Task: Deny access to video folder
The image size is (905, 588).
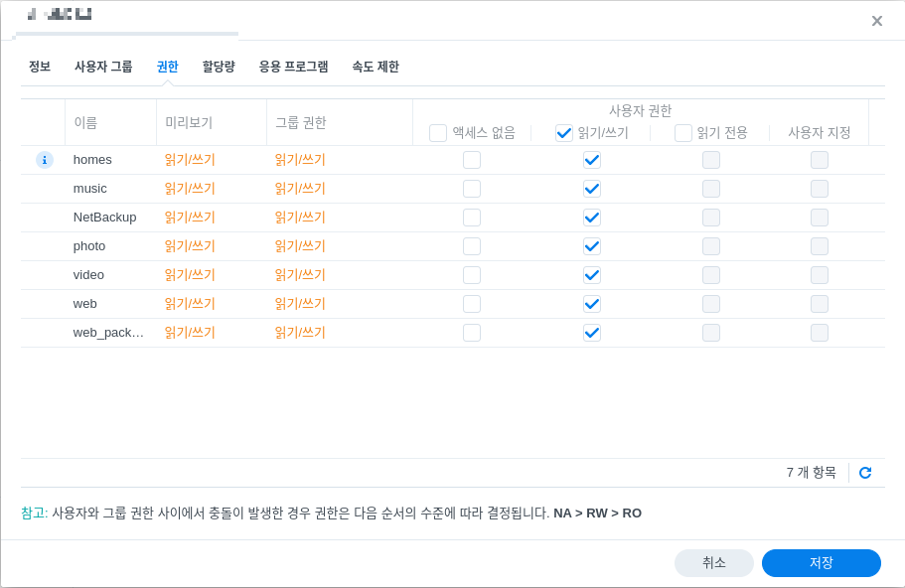Action: point(472,275)
